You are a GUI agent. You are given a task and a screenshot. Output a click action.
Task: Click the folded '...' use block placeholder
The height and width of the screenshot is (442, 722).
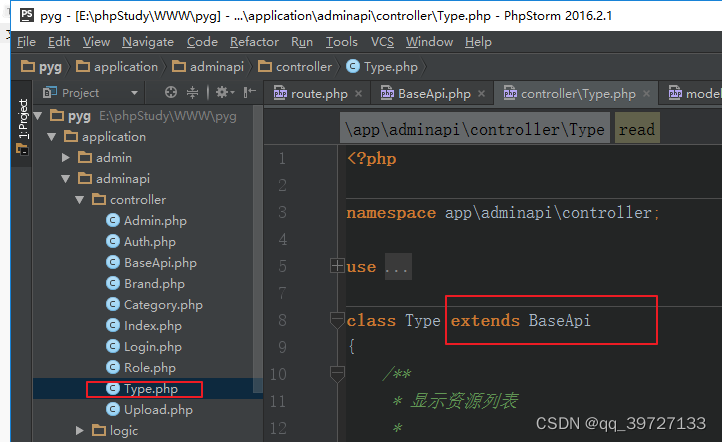(398, 267)
